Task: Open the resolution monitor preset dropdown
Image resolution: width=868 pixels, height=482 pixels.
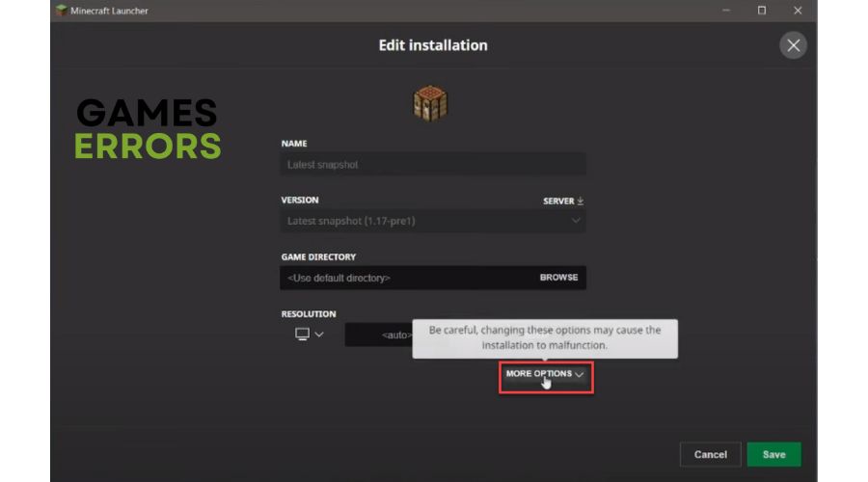Action: click(309, 335)
